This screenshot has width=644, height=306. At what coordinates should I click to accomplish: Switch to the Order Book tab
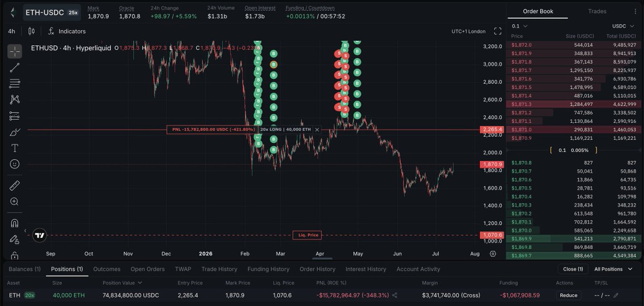pyautogui.click(x=537, y=11)
